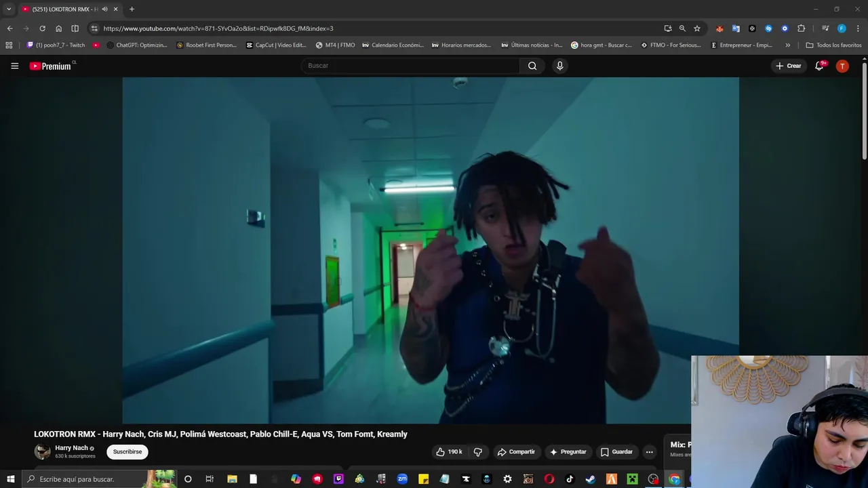Open the Shazam extension icon
The width and height of the screenshot is (868, 488).
[768, 28]
